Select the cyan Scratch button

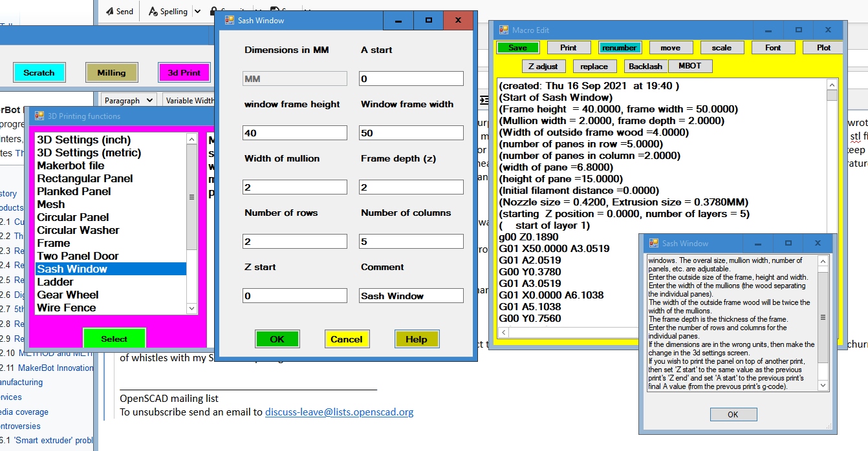[x=39, y=72]
